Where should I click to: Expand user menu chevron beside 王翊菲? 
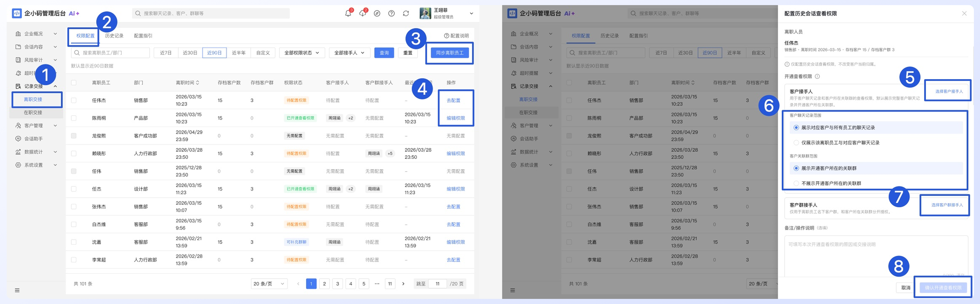pos(471,13)
